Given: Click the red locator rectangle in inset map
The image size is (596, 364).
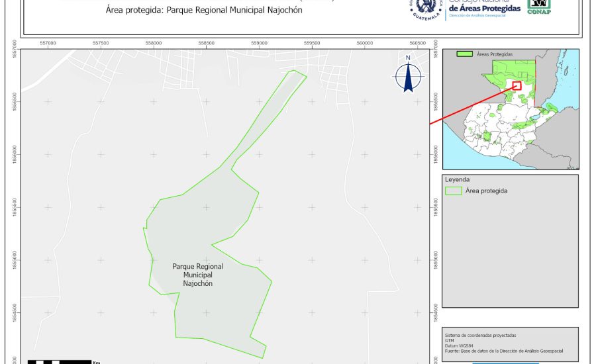Looking at the screenshot, I should point(517,85).
